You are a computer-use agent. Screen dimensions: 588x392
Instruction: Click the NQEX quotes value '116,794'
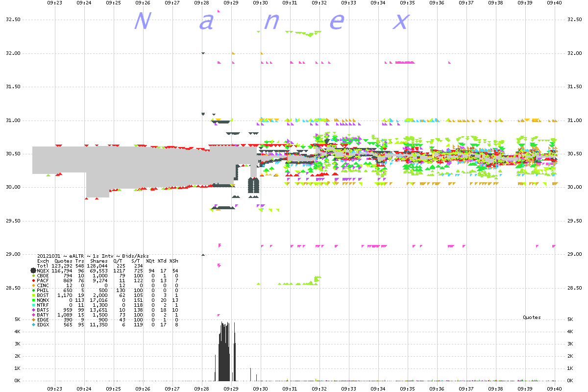point(62,271)
